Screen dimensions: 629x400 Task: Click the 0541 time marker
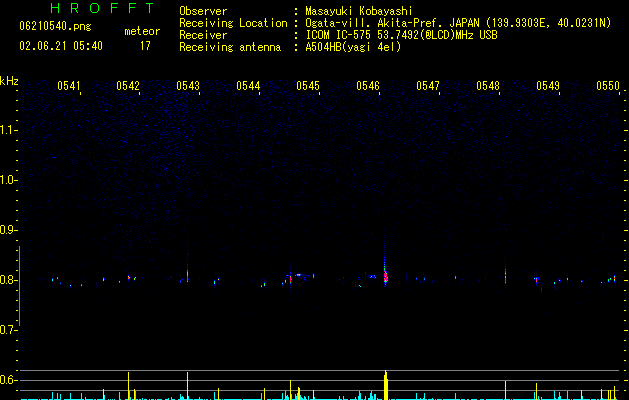click(x=69, y=86)
